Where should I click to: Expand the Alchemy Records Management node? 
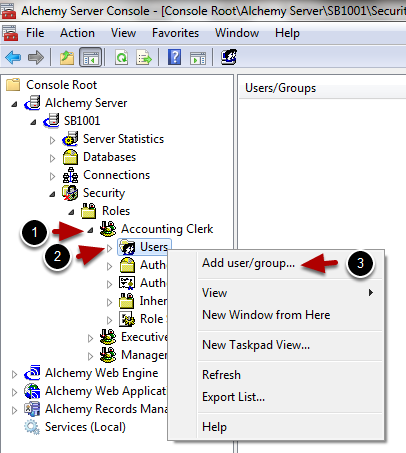pyautogui.click(x=14, y=410)
